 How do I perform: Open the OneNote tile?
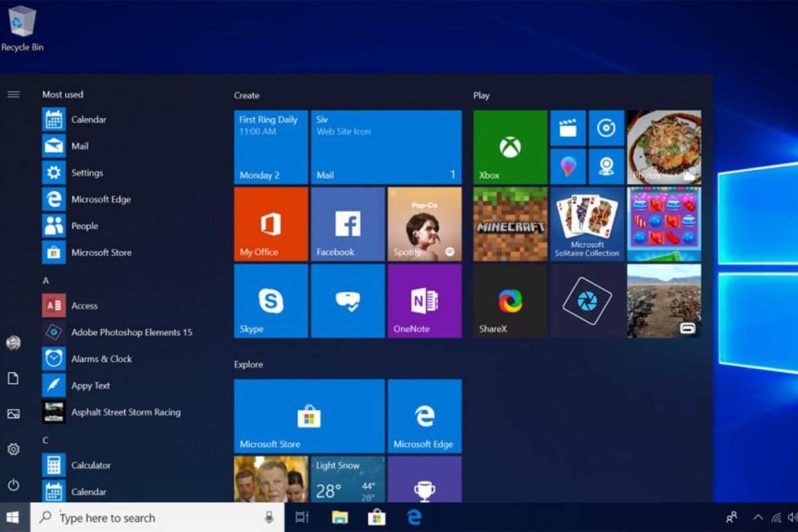[424, 301]
